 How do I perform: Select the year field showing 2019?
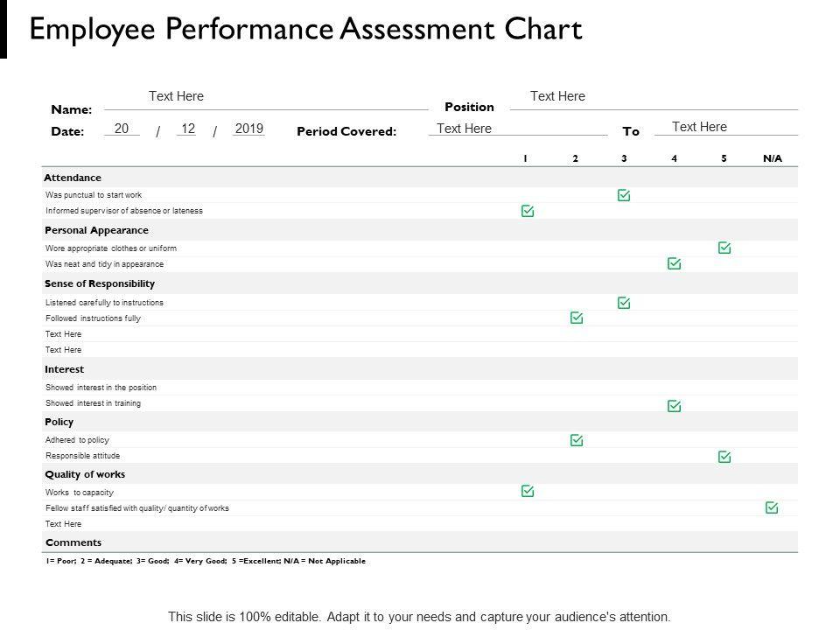248,129
